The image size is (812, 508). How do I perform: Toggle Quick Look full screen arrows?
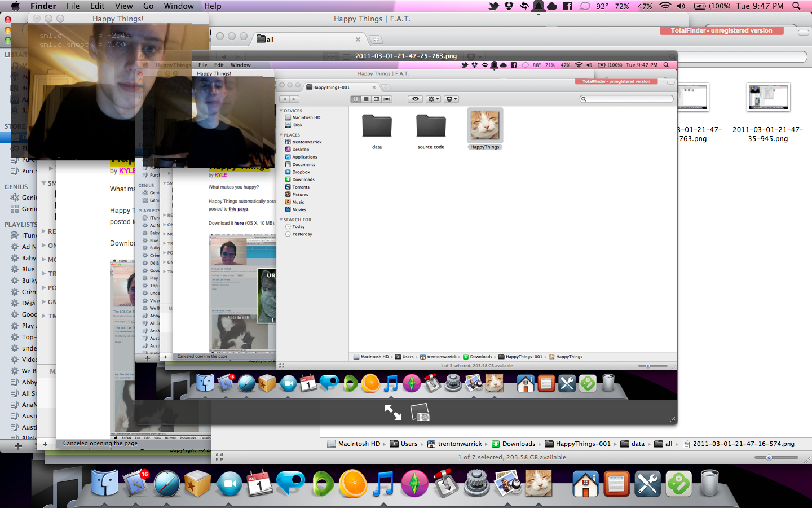click(393, 413)
